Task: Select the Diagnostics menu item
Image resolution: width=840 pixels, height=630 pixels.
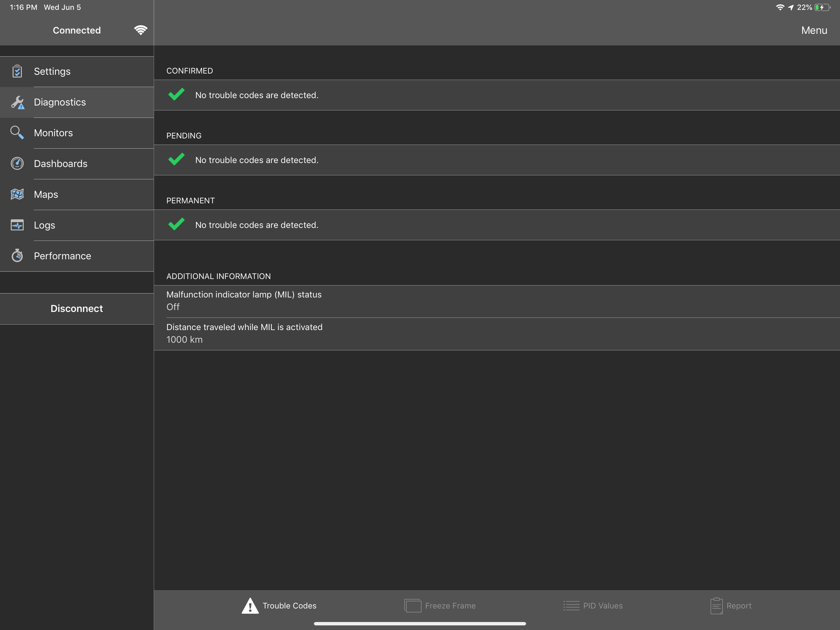Action: (x=77, y=102)
